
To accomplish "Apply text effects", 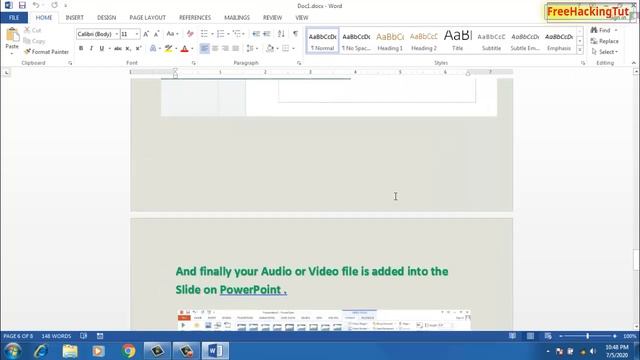I will click(x=153, y=48).
